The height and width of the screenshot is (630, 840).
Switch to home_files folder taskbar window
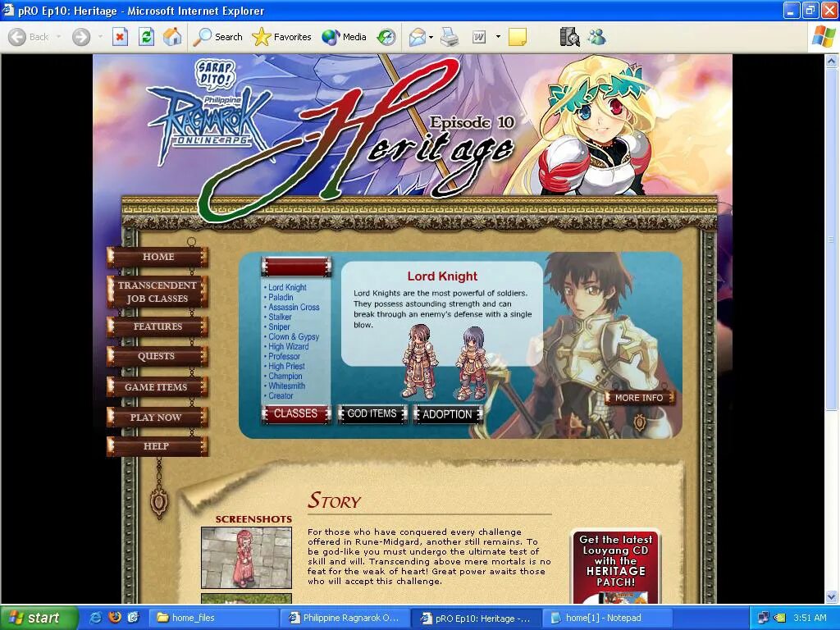(213, 619)
